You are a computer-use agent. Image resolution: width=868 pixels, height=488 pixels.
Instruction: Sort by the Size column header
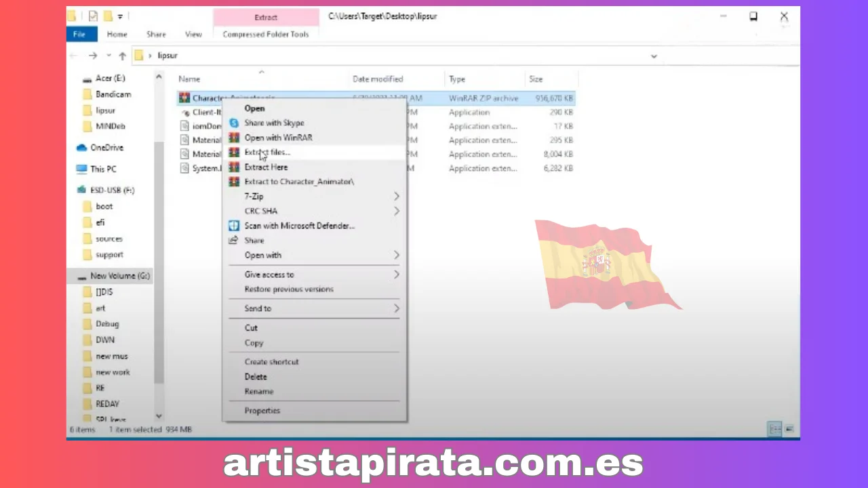pyautogui.click(x=536, y=79)
